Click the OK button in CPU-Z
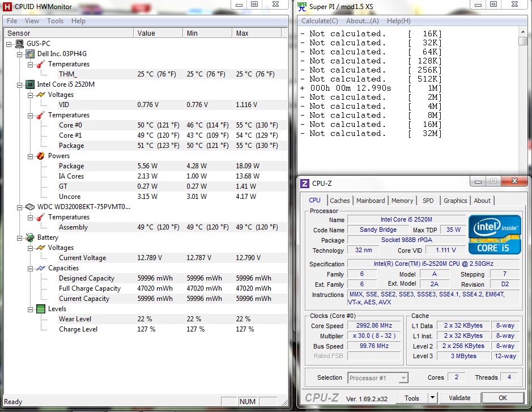 503,398
